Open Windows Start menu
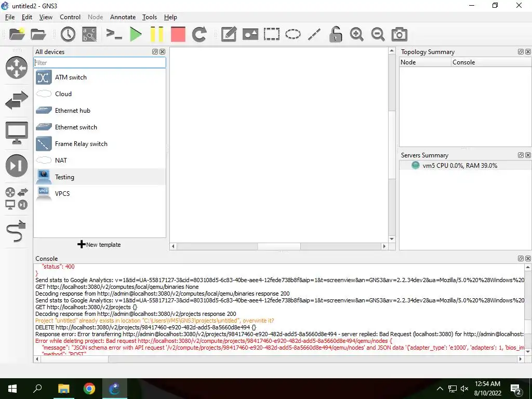 coord(12,389)
